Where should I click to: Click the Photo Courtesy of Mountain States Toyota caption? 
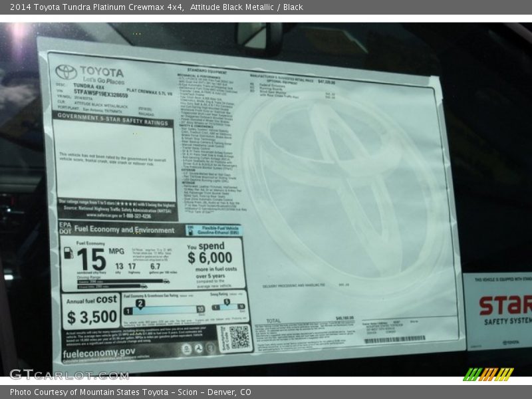tap(130, 392)
